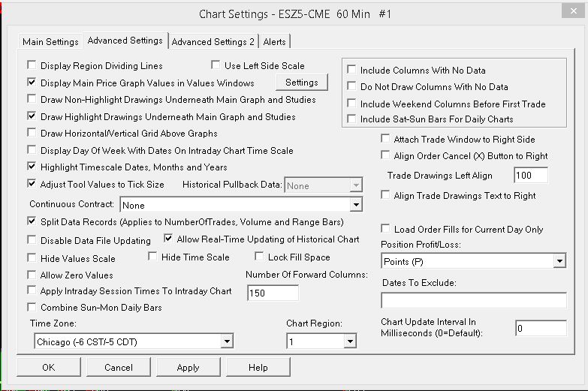The width and height of the screenshot is (588, 391).
Task: Open the Alerts tab
Action: [x=275, y=41]
